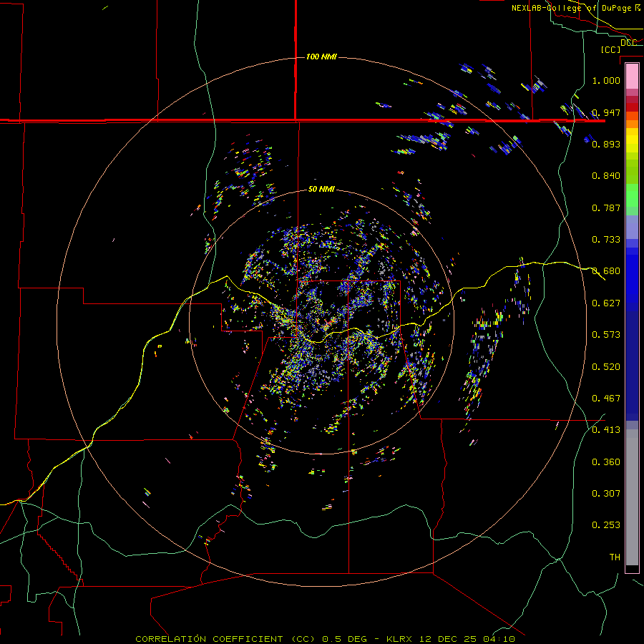Click the 0.947 scale label
This screenshot has height=644, width=644.
click(x=606, y=112)
